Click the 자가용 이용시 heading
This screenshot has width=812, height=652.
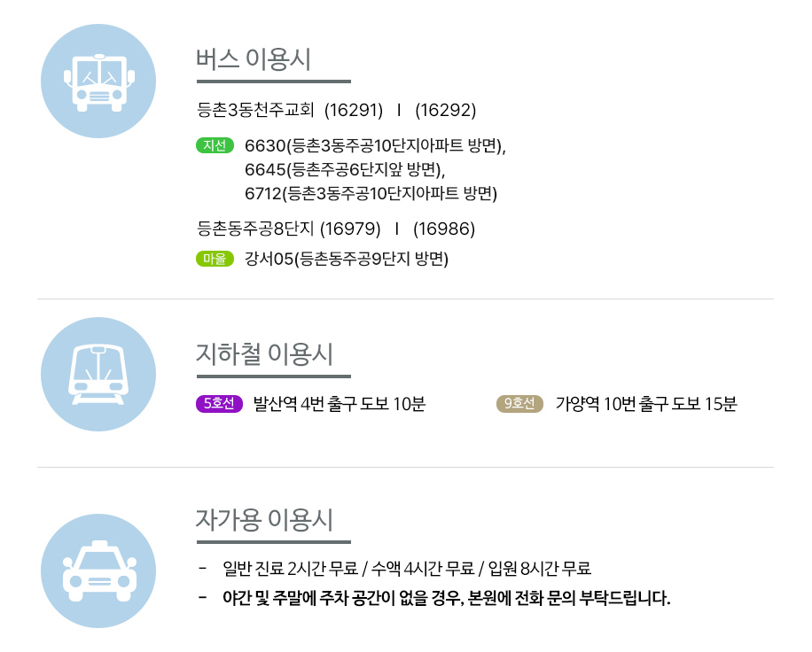tap(264, 519)
